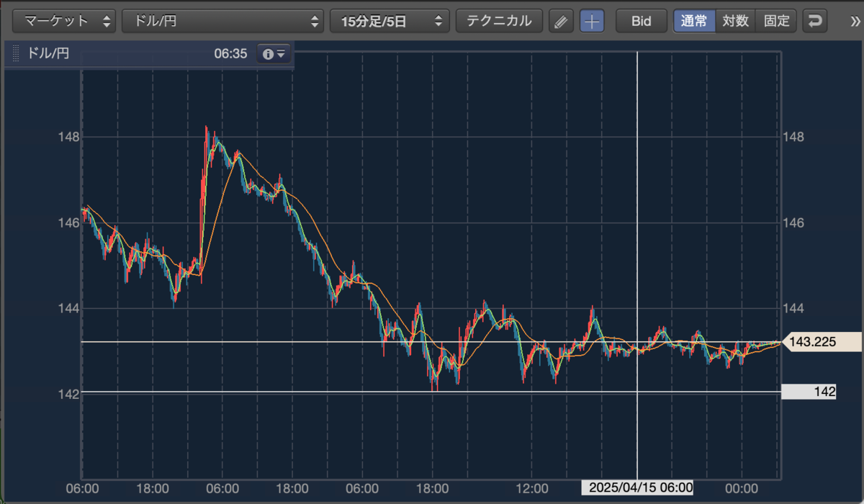Click the undo return arrow icon
864x504 pixels.
pyautogui.click(x=815, y=21)
